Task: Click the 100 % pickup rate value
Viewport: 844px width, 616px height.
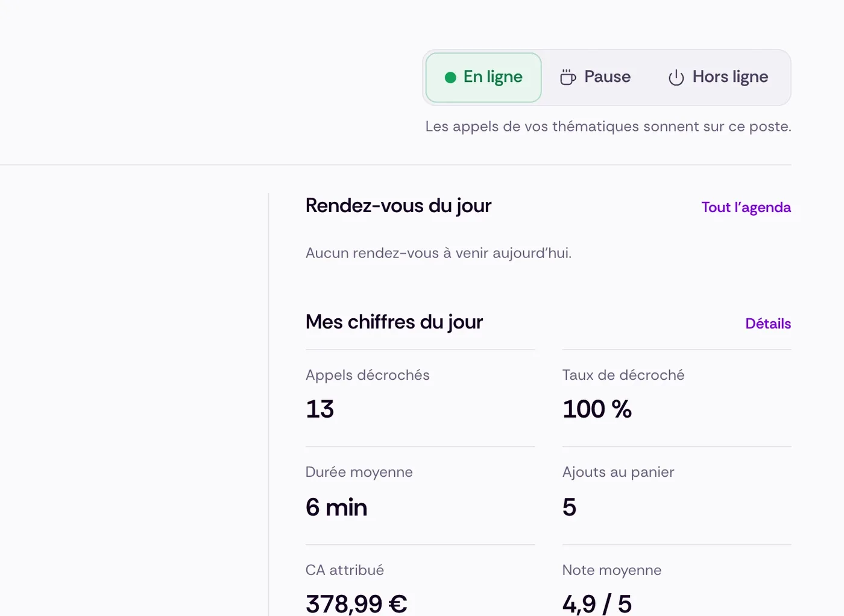Action: [597, 409]
